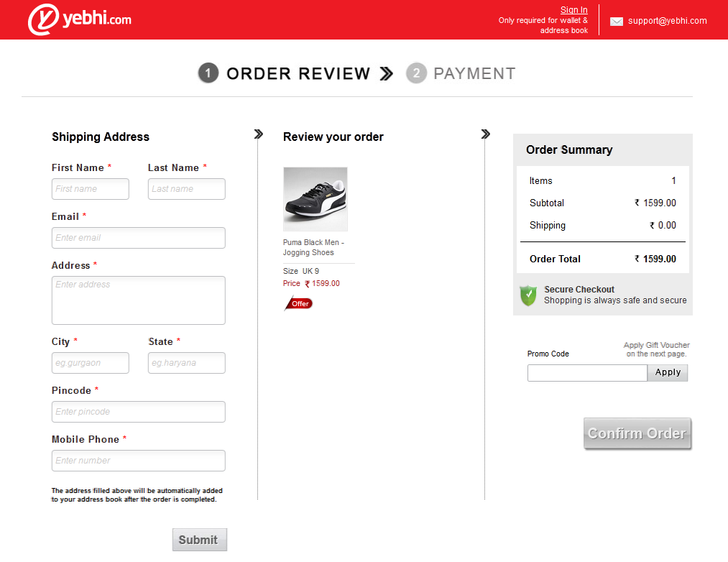The image size is (728, 562).
Task: Click the Subtotal row amount
Action: (655, 203)
